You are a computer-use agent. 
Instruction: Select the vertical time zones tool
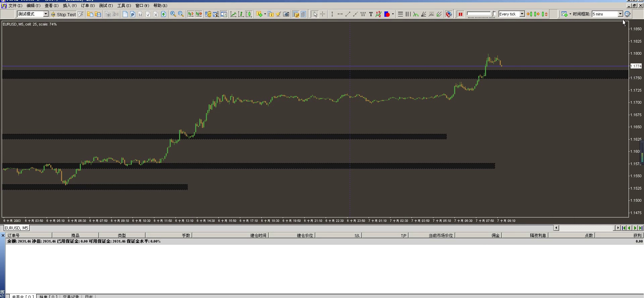click(x=408, y=14)
